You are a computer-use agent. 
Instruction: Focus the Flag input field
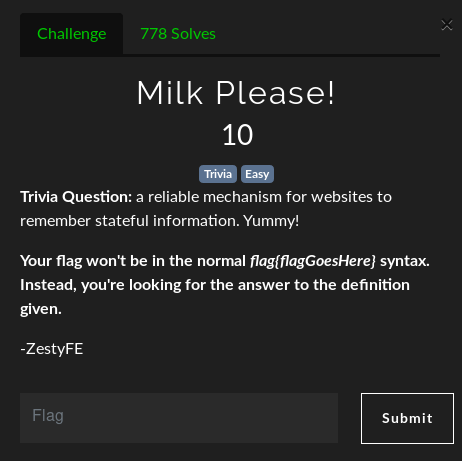tap(179, 418)
